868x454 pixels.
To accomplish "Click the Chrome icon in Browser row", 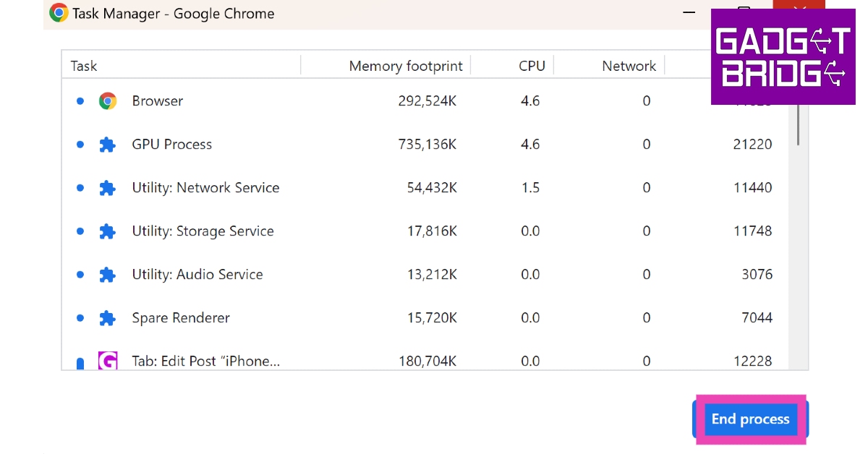I will (x=108, y=101).
